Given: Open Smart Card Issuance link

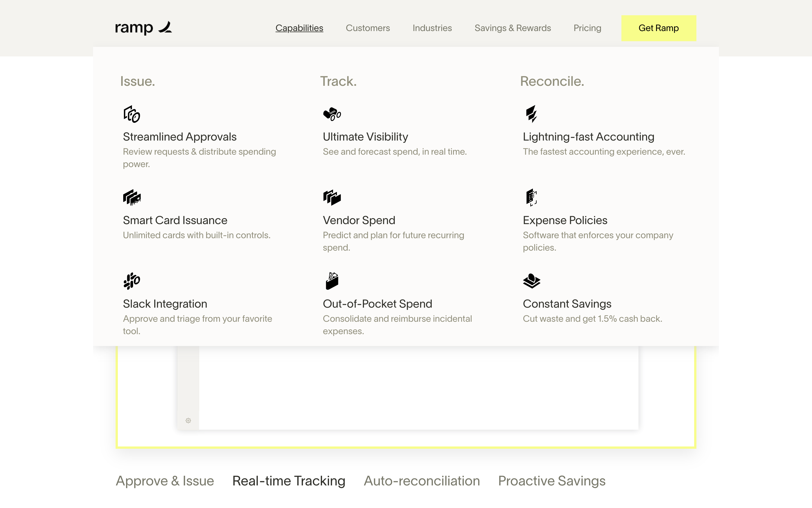Looking at the screenshot, I should [x=175, y=220].
